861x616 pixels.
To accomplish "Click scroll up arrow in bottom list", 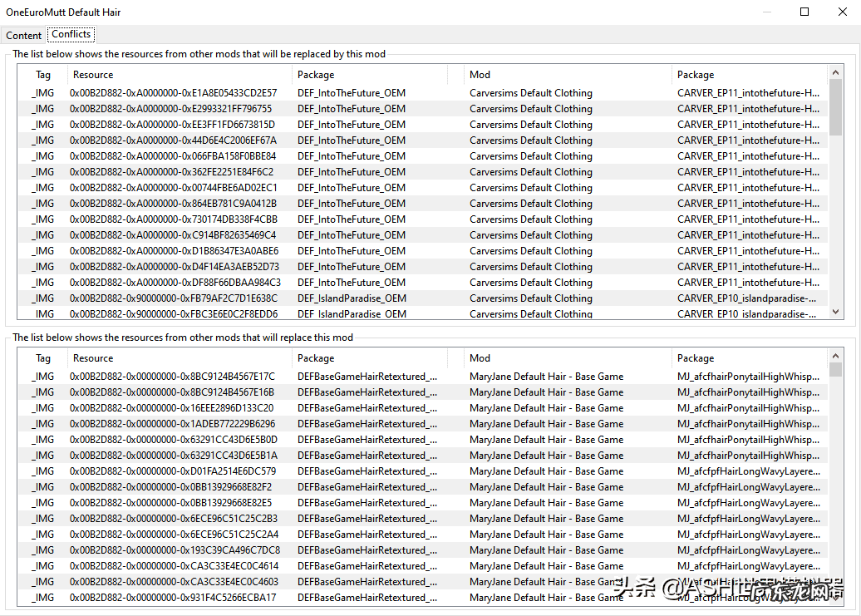I will pos(835,356).
